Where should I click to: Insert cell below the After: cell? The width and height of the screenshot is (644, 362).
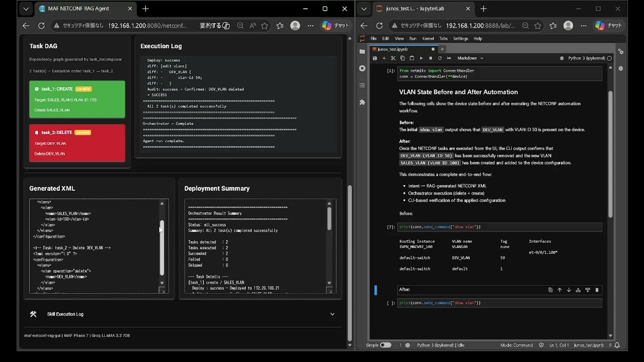[588, 290]
